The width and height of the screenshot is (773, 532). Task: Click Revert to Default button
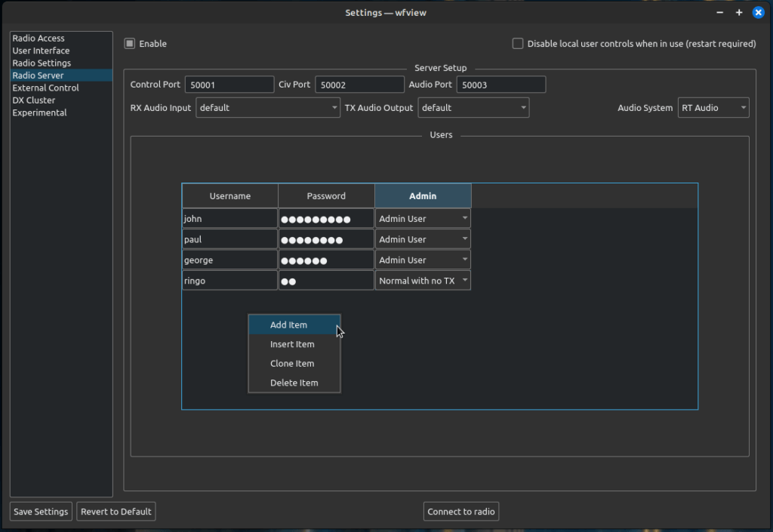(115, 512)
